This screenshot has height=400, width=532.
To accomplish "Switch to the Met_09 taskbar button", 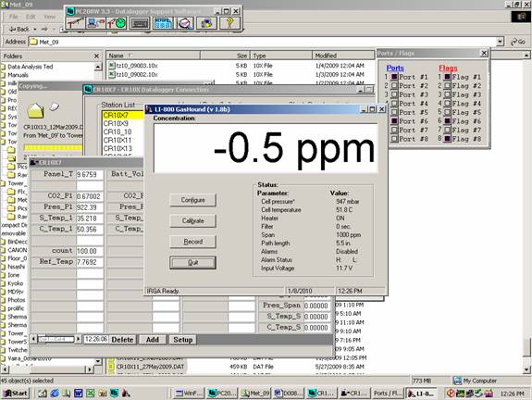I will click(x=255, y=394).
